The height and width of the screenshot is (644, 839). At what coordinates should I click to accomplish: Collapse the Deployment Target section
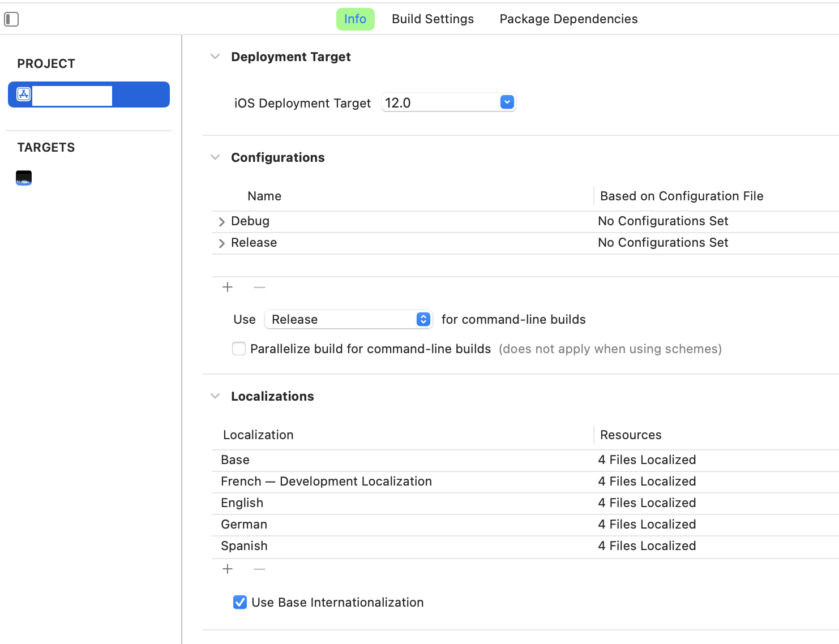tap(215, 57)
